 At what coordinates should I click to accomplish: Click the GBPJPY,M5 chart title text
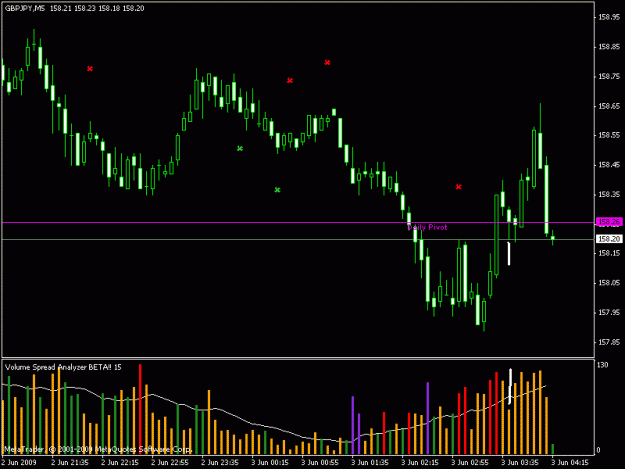pos(25,8)
